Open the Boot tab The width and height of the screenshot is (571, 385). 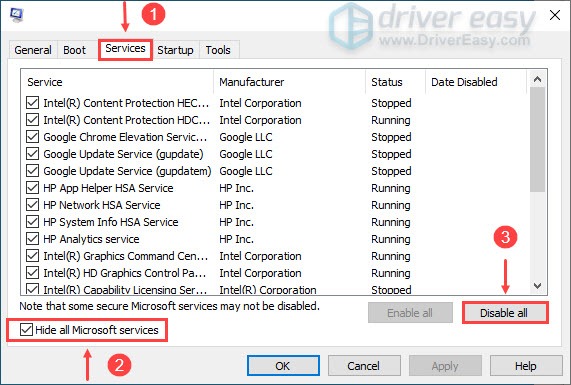(74, 50)
